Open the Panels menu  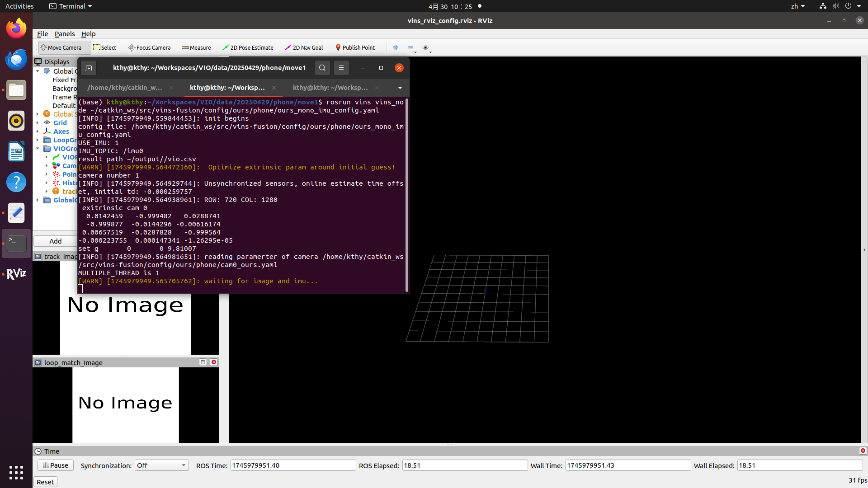(x=65, y=34)
